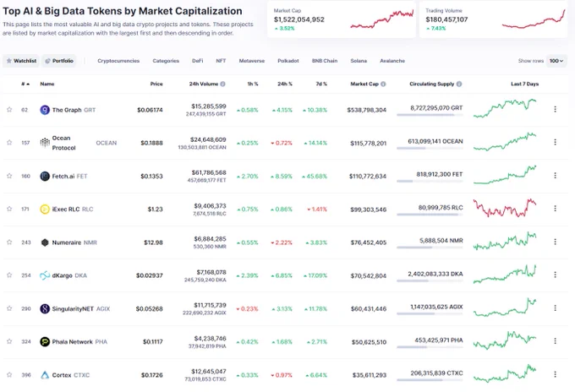Open the Cryptocurrencies tab
575x392 pixels.
[x=118, y=61]
